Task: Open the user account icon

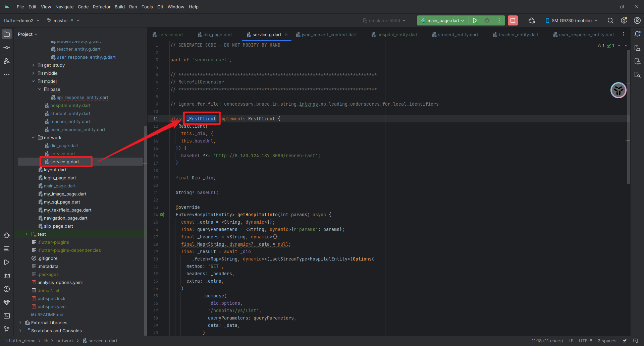Action: point(637,20)
